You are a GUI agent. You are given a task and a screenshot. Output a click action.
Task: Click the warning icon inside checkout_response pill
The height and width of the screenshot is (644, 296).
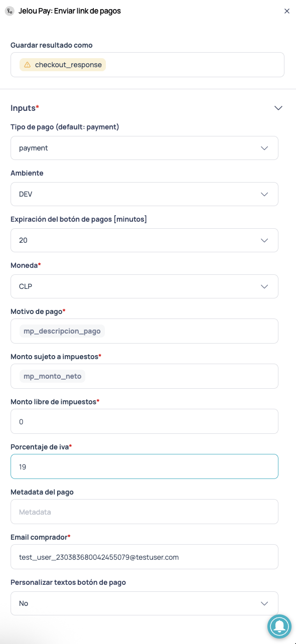(28, 64)
